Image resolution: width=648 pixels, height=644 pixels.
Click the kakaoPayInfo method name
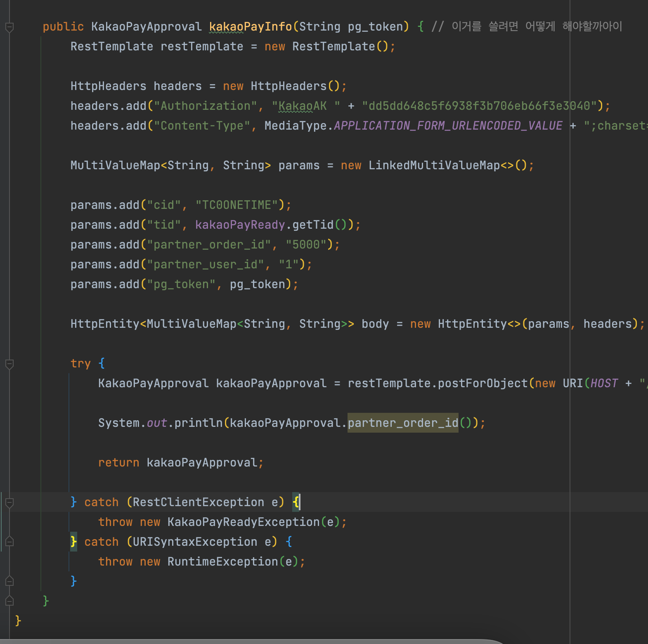251,27
